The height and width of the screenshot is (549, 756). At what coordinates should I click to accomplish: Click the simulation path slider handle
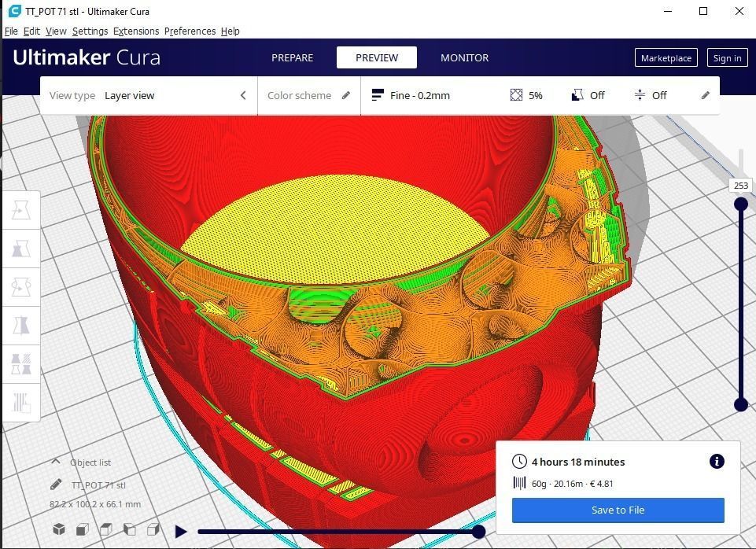click(x=478, y=532)
